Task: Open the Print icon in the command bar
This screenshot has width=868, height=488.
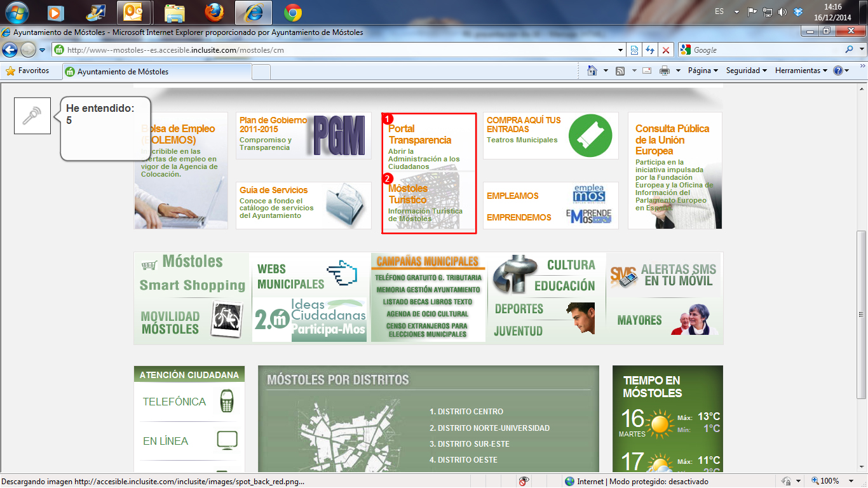Action: click(666, 71)
